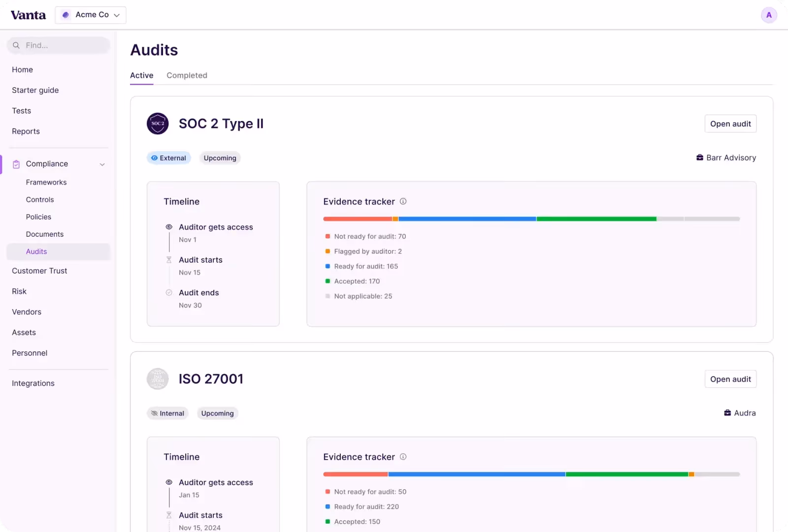Viewport: 788px width, 532px height.
Task: Open Personnel in the sidebar
Action: point(30,353)
